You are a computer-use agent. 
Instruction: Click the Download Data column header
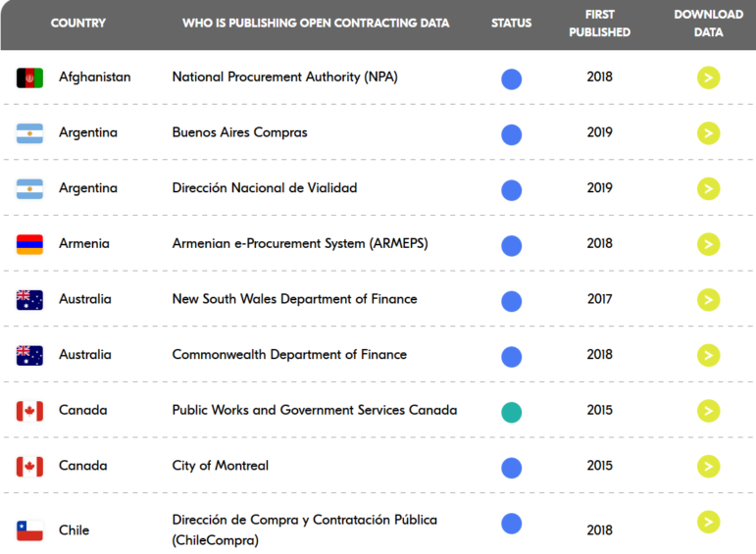[708, 24]
